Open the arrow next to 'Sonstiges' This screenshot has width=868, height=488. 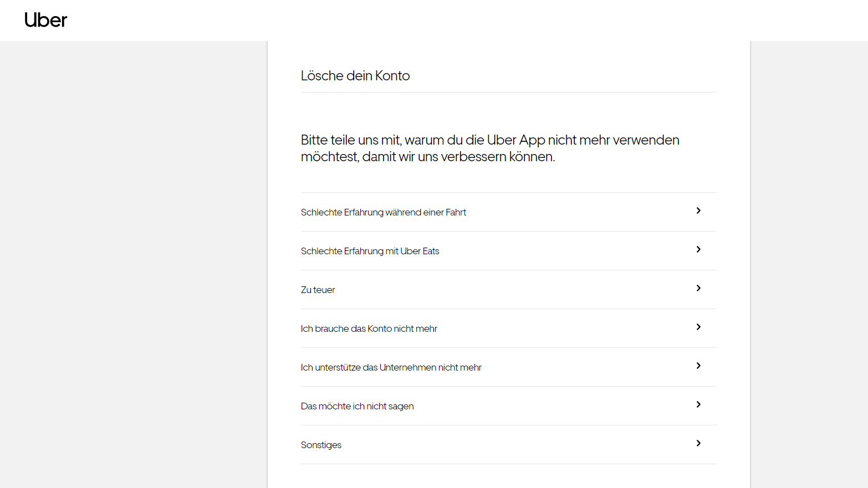(x=698, y=444)
